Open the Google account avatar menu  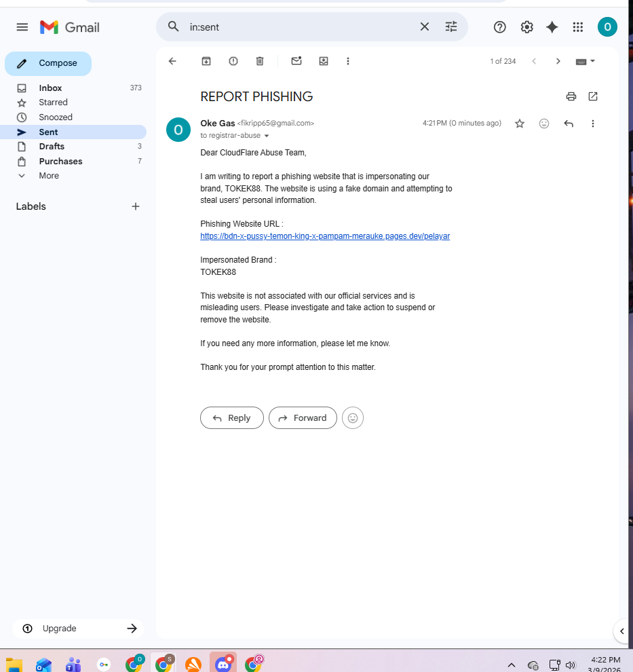point(607,27)
